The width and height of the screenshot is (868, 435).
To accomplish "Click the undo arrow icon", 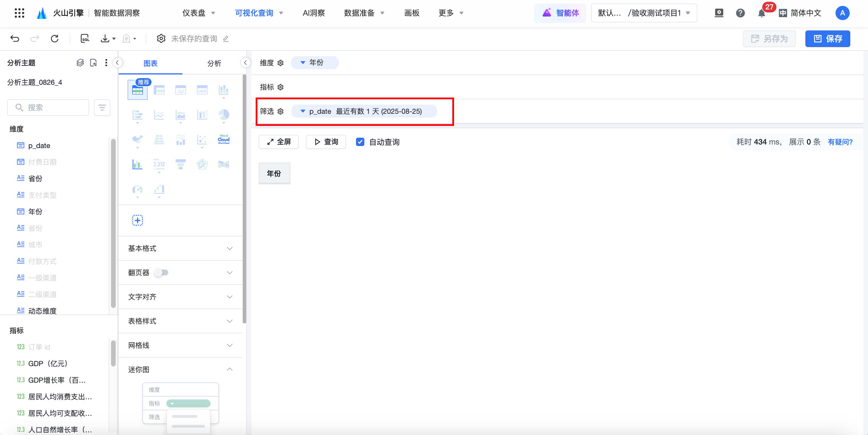I will (x=15, y=39).
